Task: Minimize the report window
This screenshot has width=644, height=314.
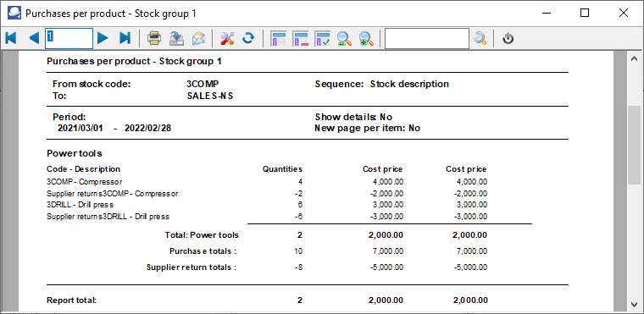Action: click(x=546, y=14)
